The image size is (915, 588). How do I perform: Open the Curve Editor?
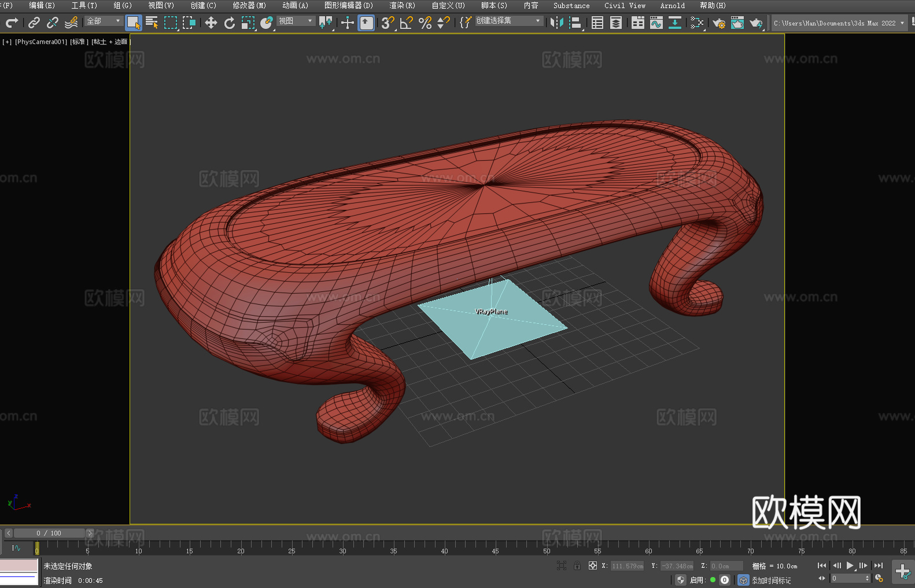coord(656,23)
